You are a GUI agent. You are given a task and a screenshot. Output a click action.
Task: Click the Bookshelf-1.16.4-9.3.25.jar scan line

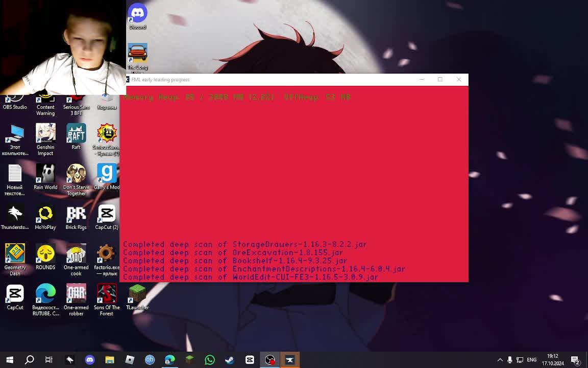pyautogui.click(x=235, y=261)
